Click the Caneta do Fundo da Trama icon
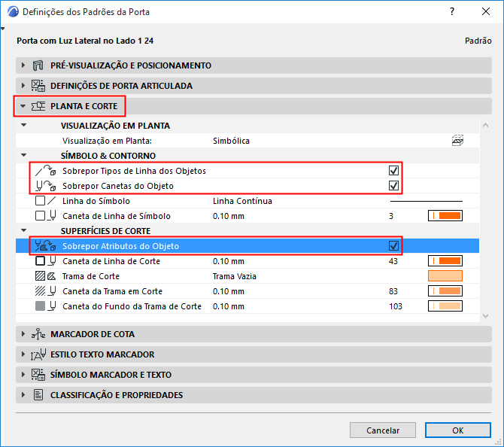The image size is (504, 447). [45, 306]
